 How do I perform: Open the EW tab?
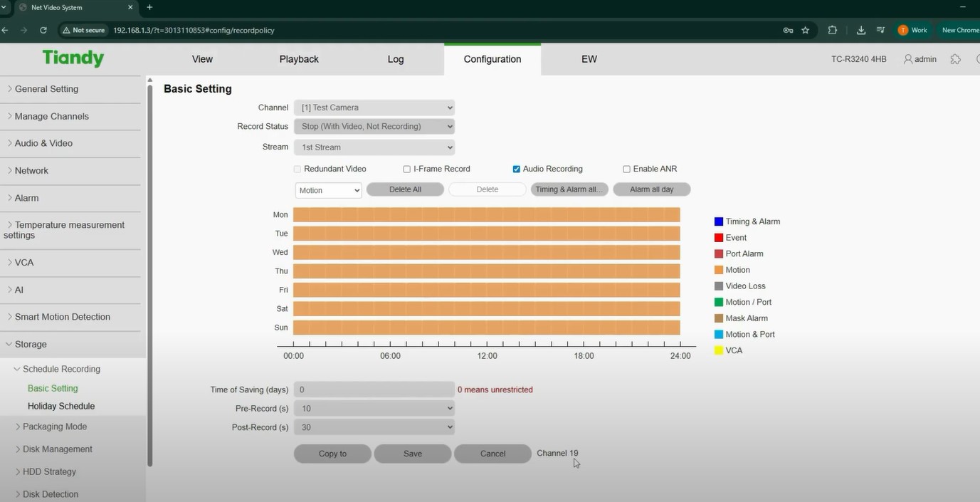coord(589,59)
